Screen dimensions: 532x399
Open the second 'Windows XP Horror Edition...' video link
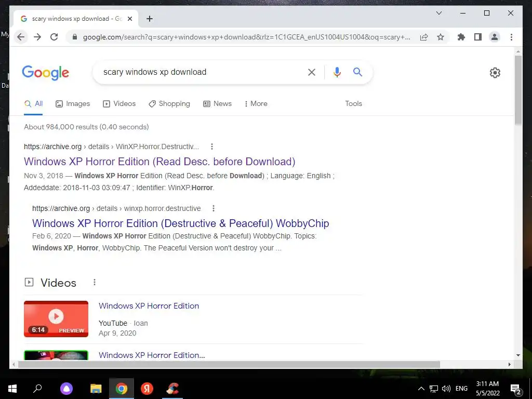[152, 355]
